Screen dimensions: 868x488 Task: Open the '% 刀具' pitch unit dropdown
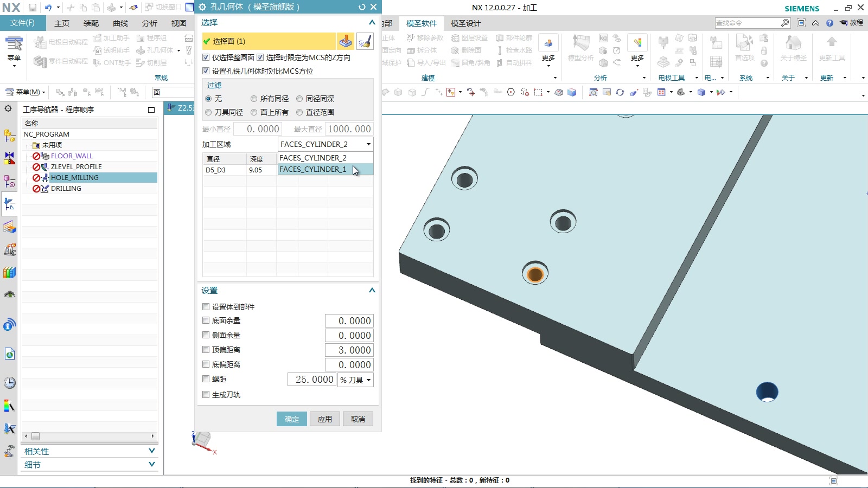[x=355, y=380]
